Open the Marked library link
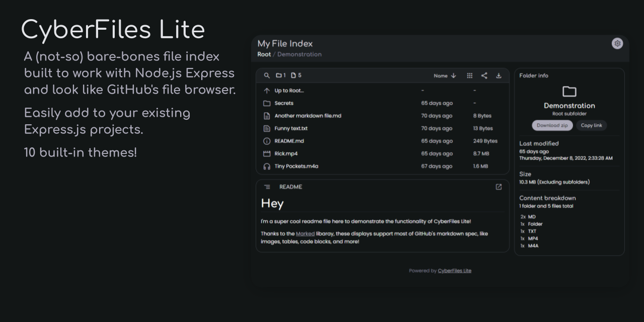Screen dimensions: 644x322 click(305, 233)
